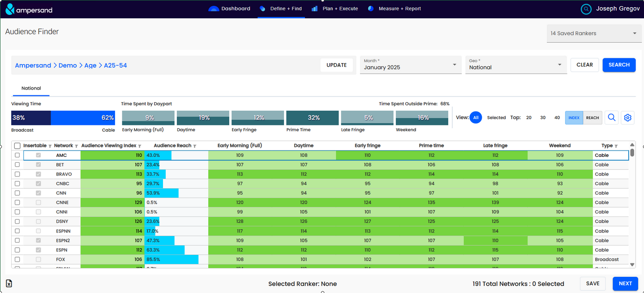644x293 pixels.
Task: Click the Audience Reach filter icon
Action: pos(195,146)
